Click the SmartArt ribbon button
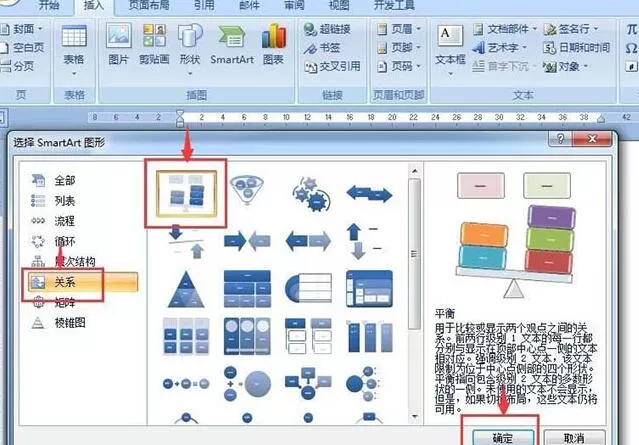 [x=232, y=44]
